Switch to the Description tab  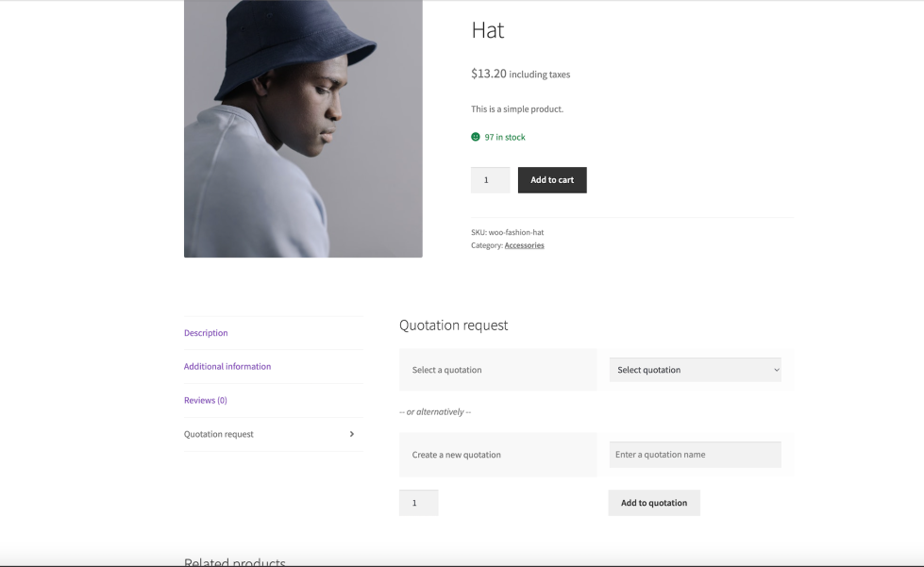click(x=206, y=333)
